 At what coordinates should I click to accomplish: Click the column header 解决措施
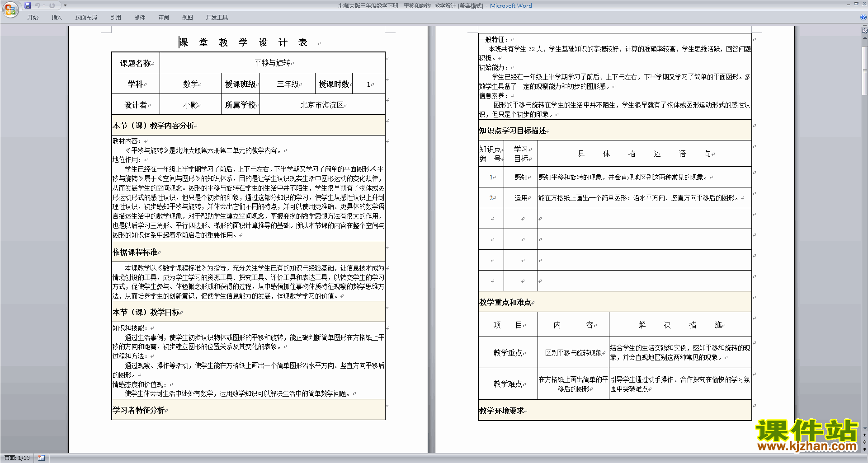pyautogui.click(x=680, y=325)
